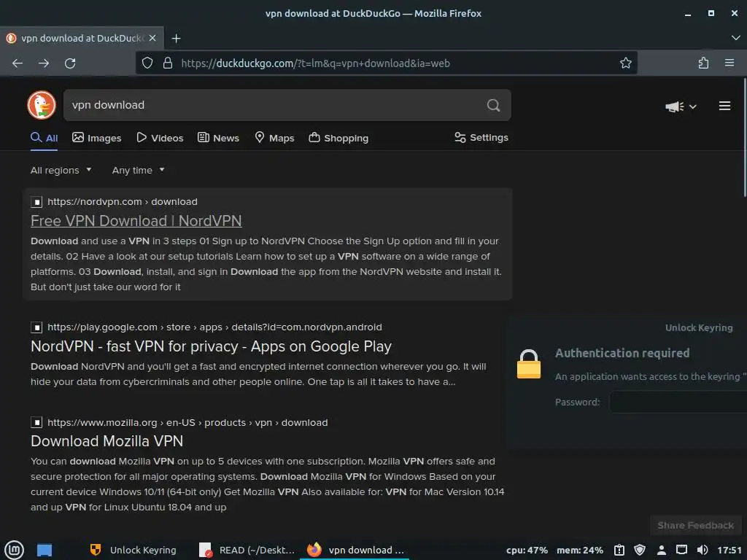The image size is (747, 560).
Task: Open the clipboard tray icon
Action: (x=619, y=550)
